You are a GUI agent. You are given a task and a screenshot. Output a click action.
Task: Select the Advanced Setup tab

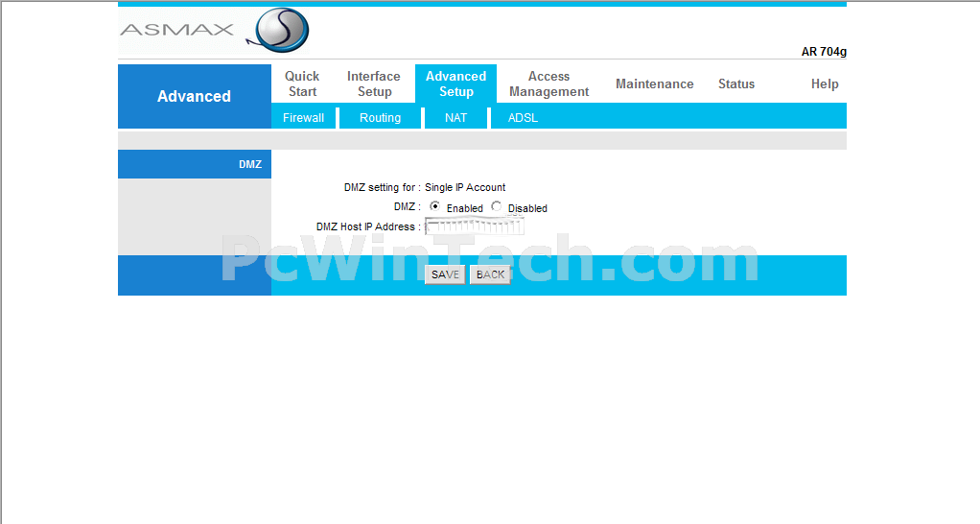click(455, 83)
